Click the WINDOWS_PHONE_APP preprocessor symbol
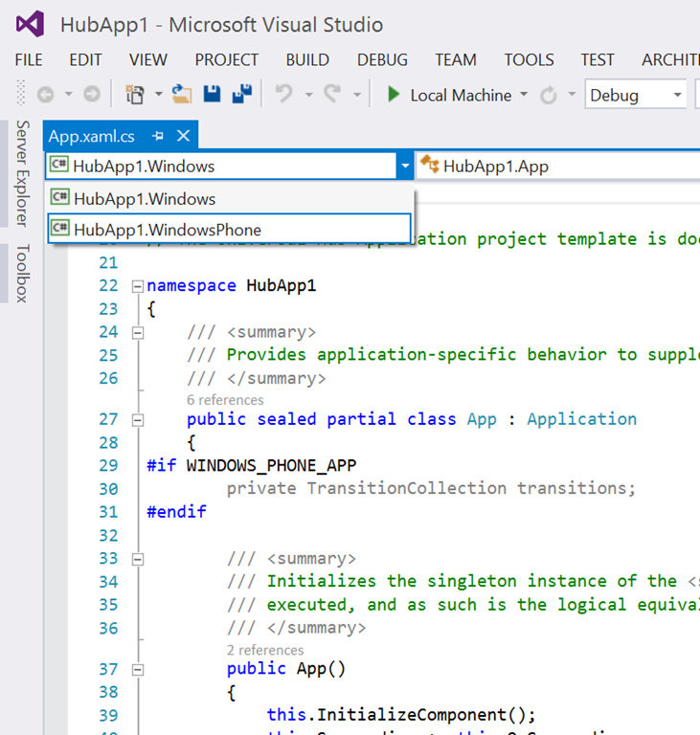This screenshot has height=735, width=700. pos(271,465)
